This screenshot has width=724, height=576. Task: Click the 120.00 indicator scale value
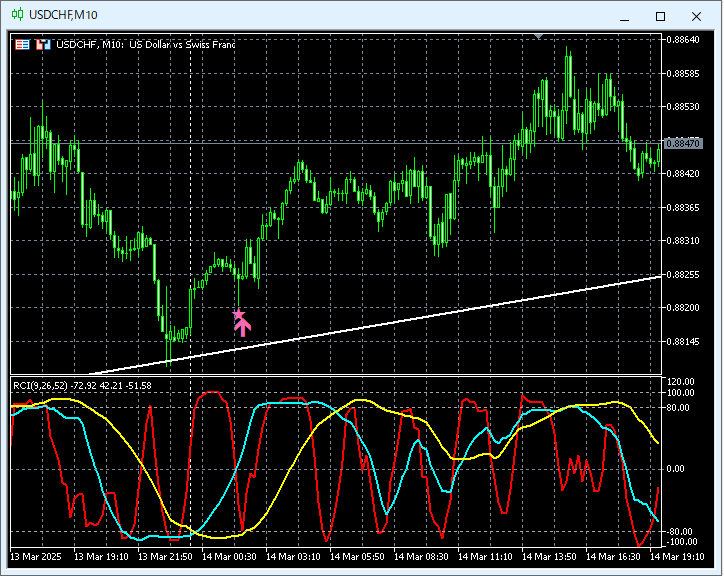tap(681, 382)
